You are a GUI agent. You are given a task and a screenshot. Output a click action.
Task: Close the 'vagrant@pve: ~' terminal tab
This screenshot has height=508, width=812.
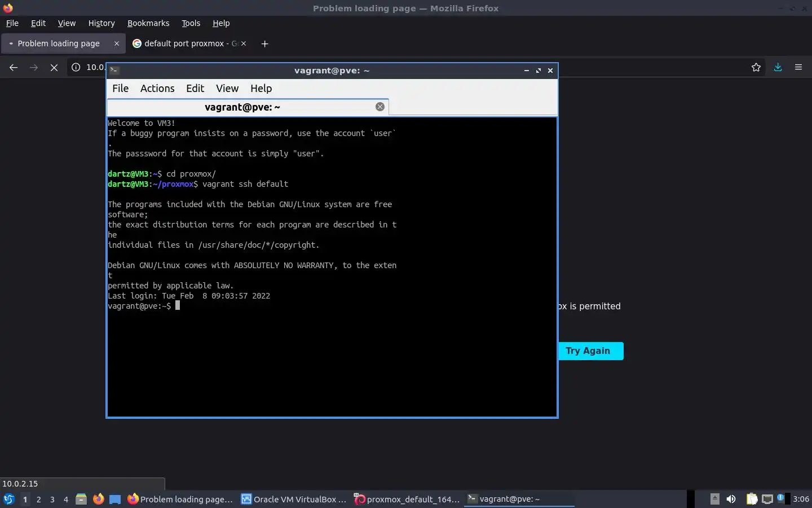tap(380, 107)
